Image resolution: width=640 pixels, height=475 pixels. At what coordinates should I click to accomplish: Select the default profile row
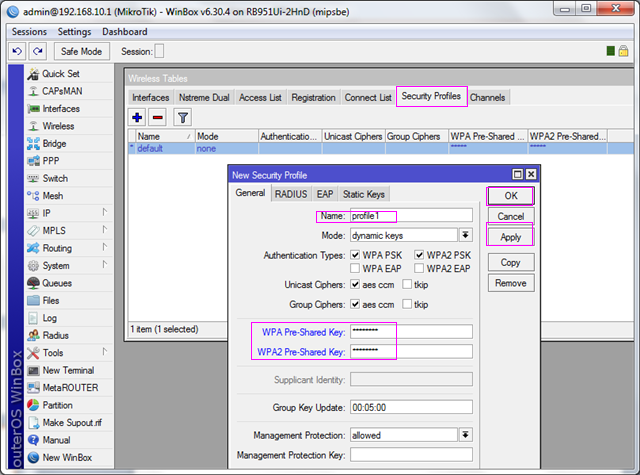[380, 148]
